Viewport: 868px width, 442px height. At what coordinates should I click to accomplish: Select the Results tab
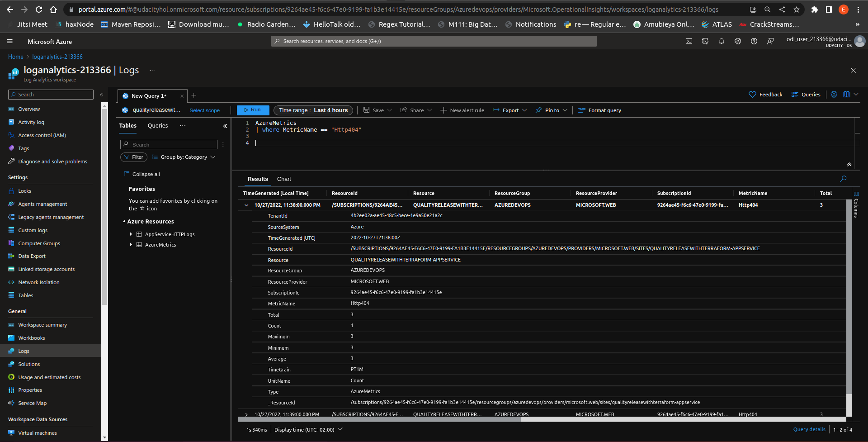tap(258, 179)
